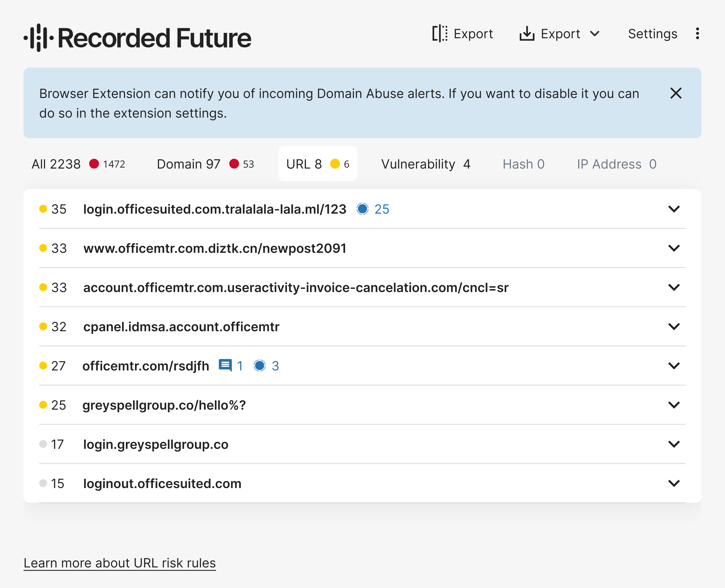The width and height of the screenshot is (725, 588).
Task: Click the Recorded Future logo
Action: 137,37
